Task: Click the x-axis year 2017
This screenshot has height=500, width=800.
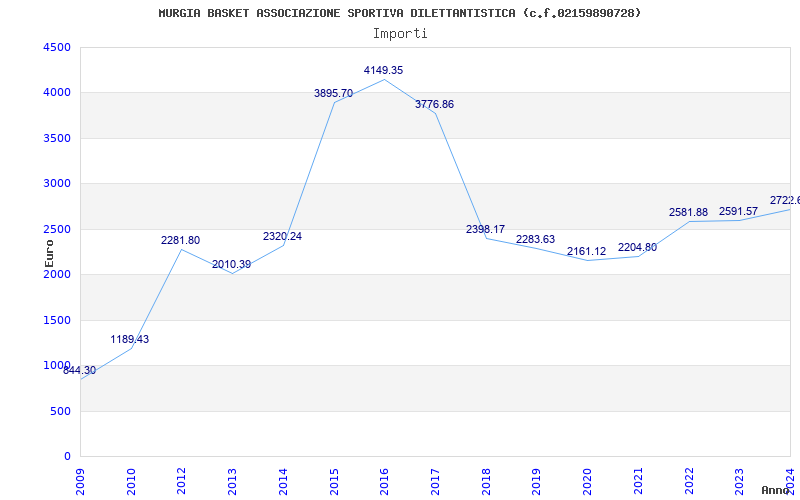Action: click(435, 482)
